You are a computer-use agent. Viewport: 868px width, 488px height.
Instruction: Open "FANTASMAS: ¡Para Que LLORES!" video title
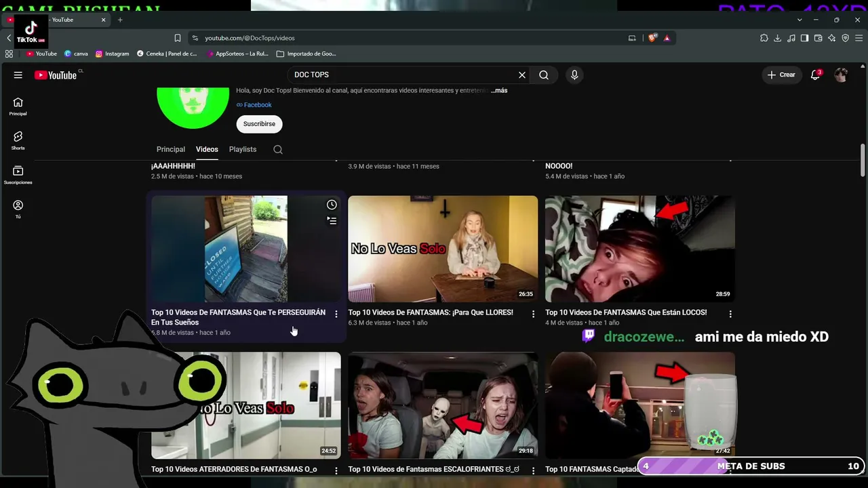(431, 312)
